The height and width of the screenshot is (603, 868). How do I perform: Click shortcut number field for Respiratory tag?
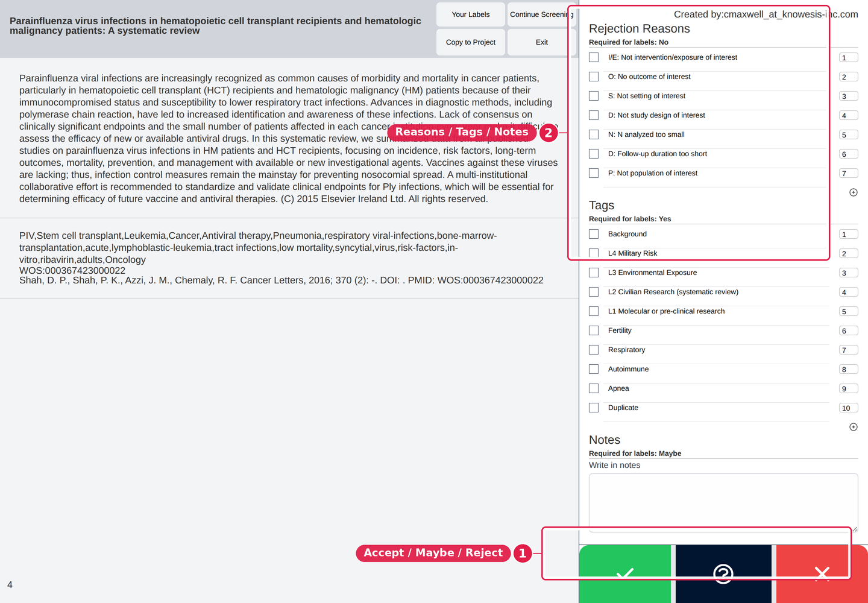pos(849,350)
